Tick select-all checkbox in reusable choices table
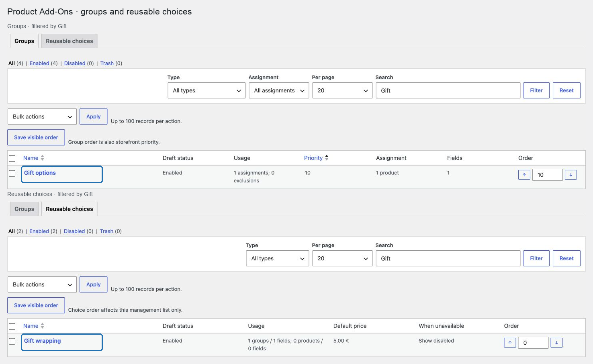 tap(12, 326)
